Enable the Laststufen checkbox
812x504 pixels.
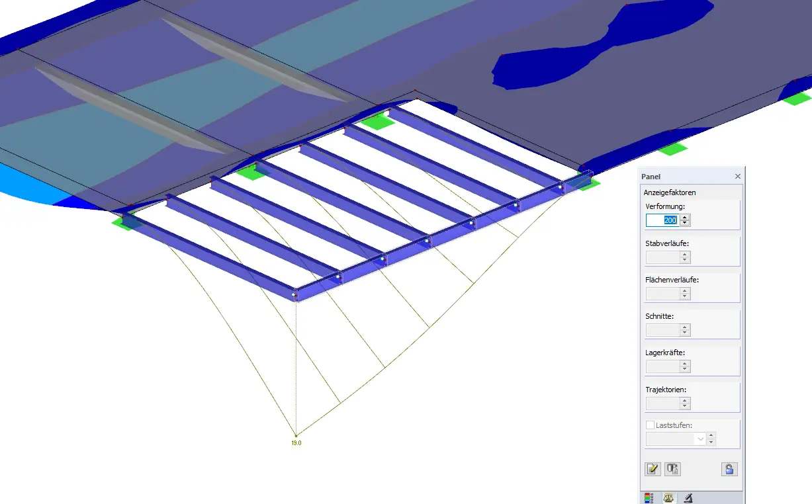point(651,425)
